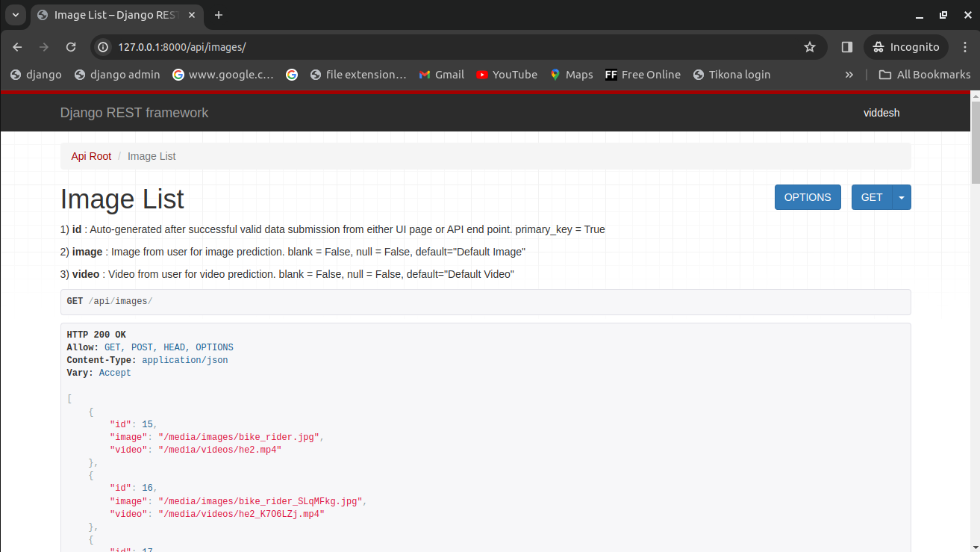
Task: Open the Tikona login bookmark
Action: 731,75
